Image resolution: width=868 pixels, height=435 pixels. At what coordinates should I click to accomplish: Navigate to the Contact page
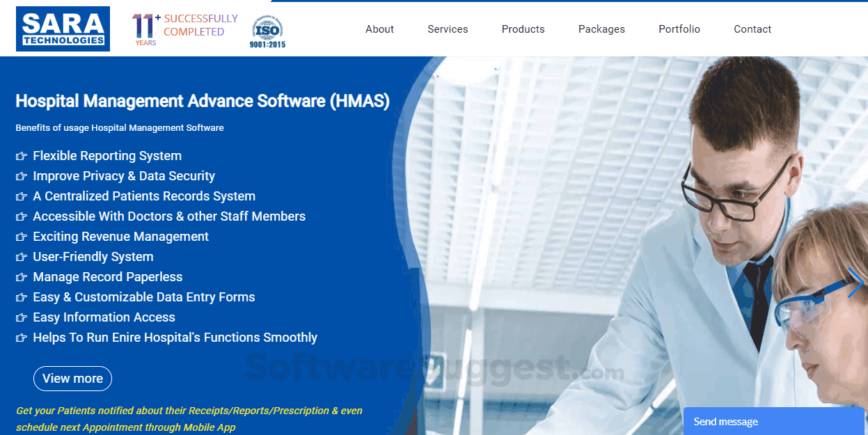pyautogui.click(x=752, y=29)
